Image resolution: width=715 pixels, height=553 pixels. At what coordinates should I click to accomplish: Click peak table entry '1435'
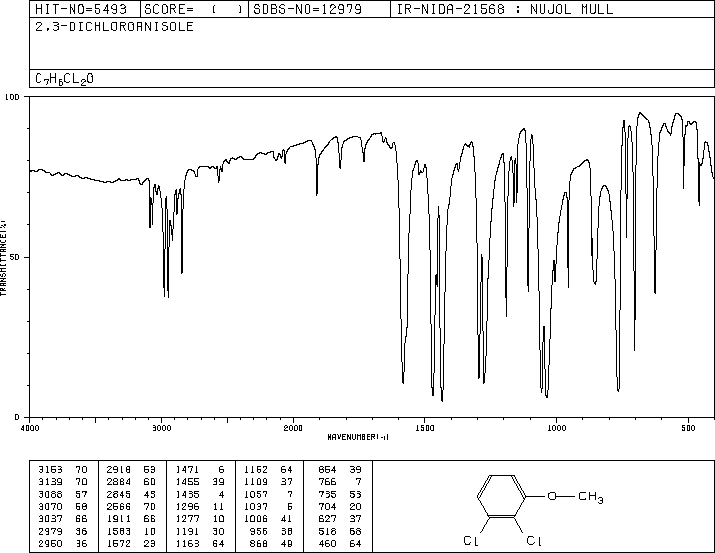click(187, 494)
